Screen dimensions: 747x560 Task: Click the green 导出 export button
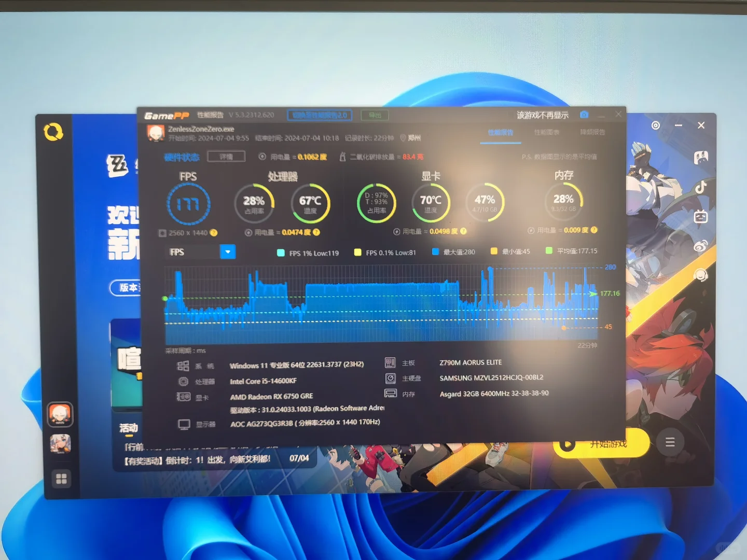pos(375,115)
